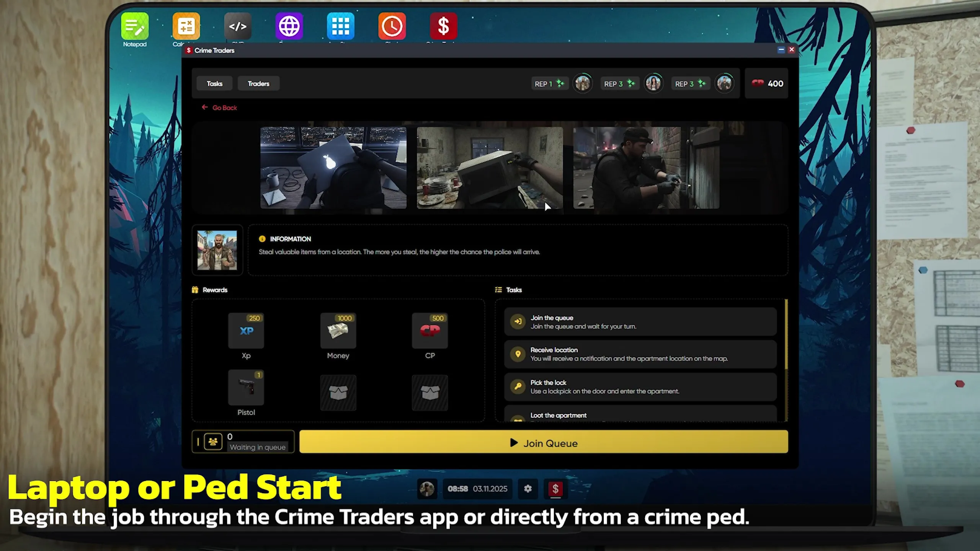Screen dimensions: 980x551
Task: Click the microwave theft preview thumbnail
Action: [490, 168]
